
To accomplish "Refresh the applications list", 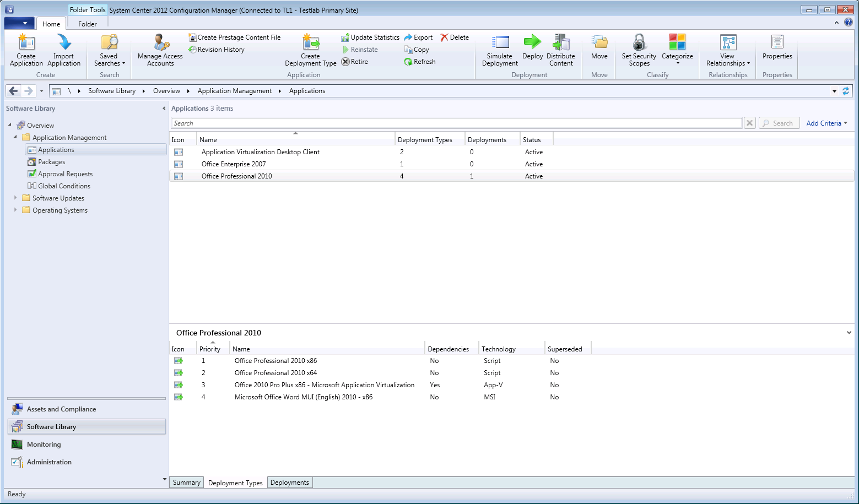I will tap(420, 62).
